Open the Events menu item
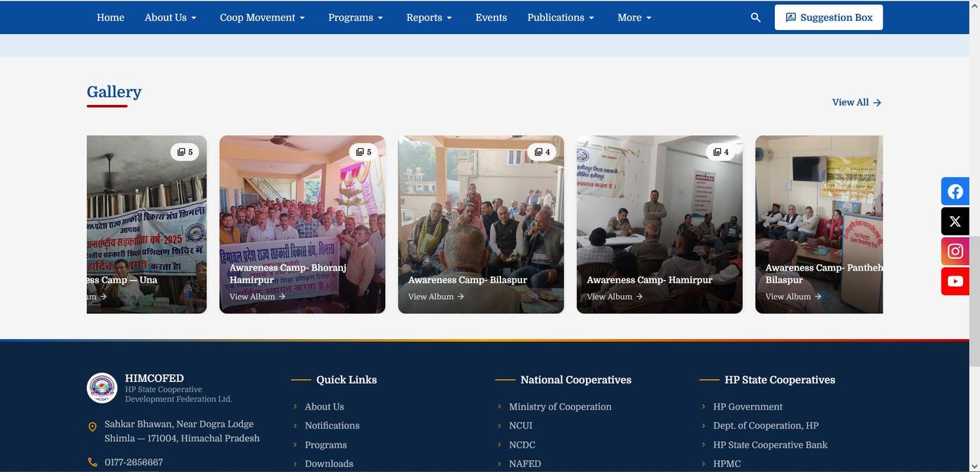Screen dimensions: 980x472 [x=491, y=17]
